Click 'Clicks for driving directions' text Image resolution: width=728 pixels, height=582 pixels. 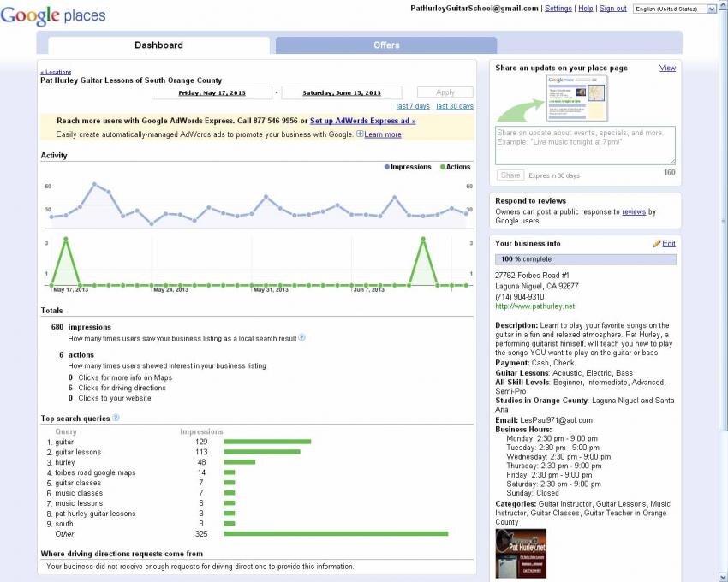(x=122, y=388)
